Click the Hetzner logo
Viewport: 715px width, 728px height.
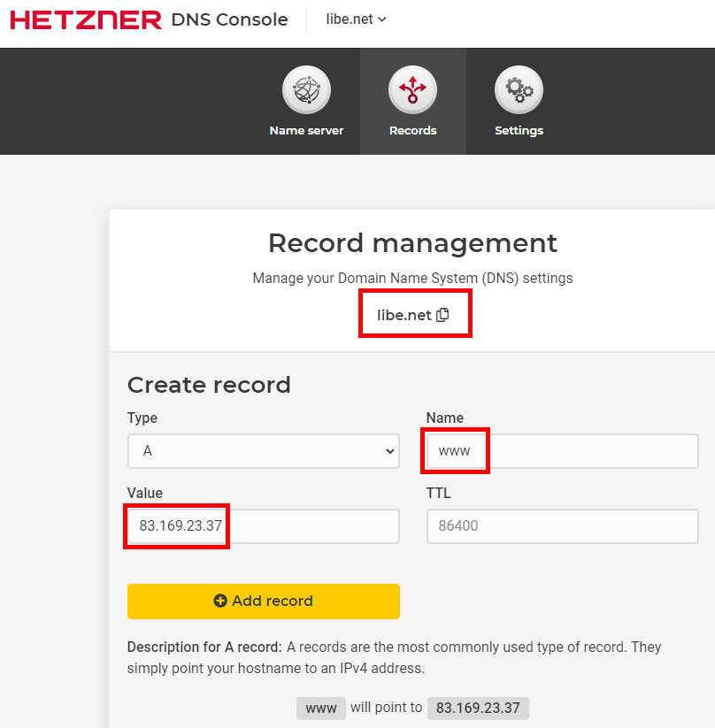click(86, 19)
